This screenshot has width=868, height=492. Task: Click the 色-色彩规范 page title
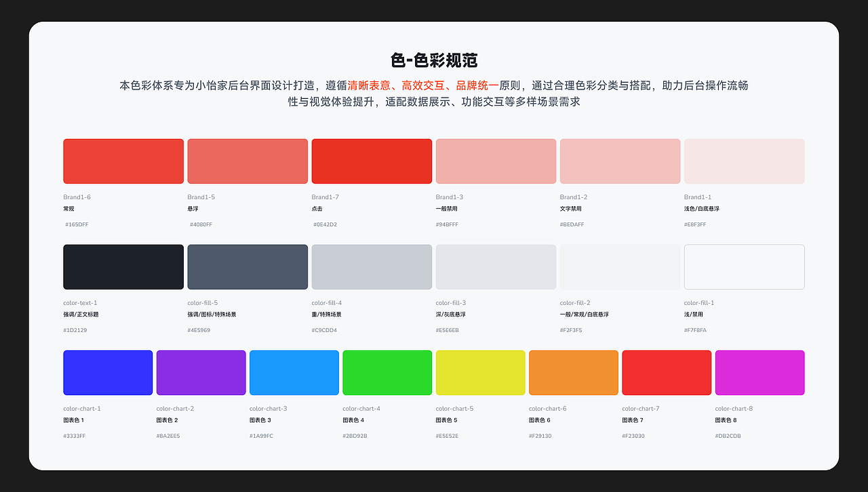point(434,60)
